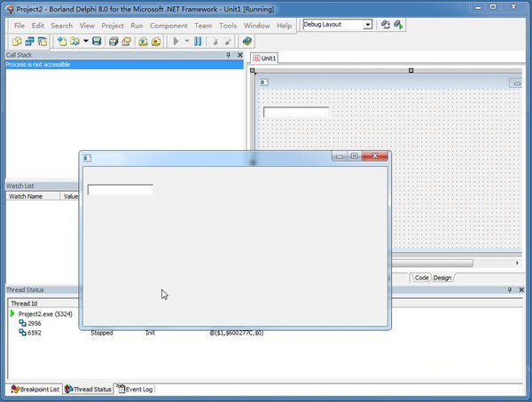
Task: Close the Thread Status panel
Action: click(521, 290)
